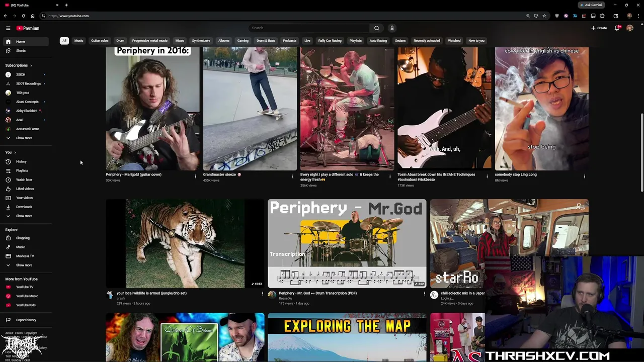Open the 3DOT Recordings channel
The width and height of the screenshot is (644, 362).
point(27,83)
